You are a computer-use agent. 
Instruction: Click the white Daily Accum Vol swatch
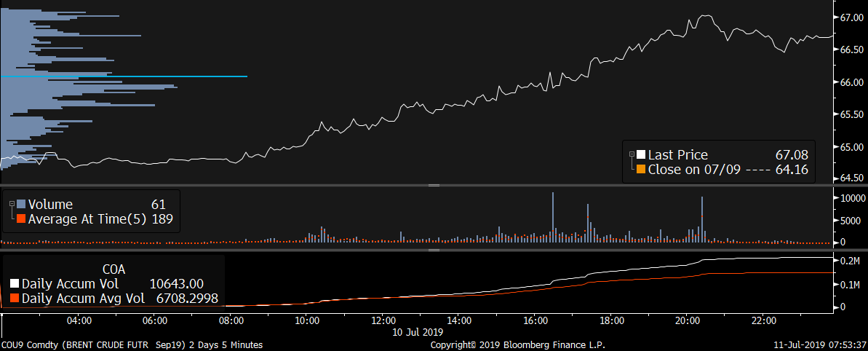pos(15,285)
